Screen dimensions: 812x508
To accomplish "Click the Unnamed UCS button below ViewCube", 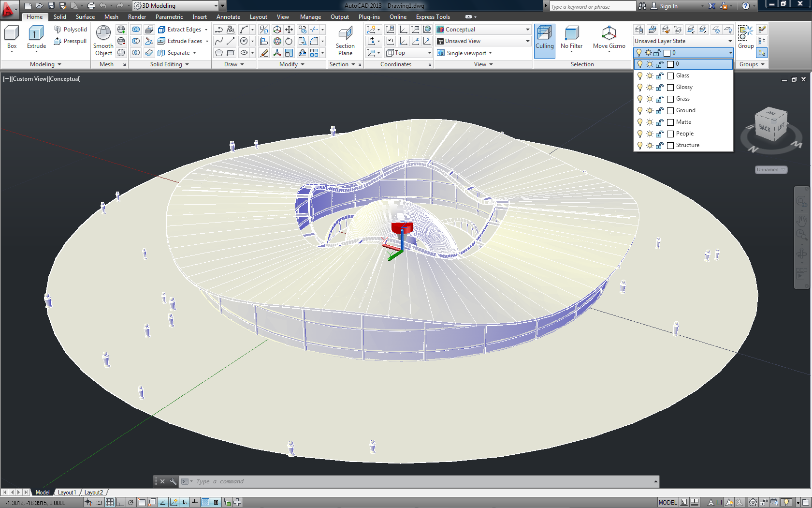I will [771, 170].
